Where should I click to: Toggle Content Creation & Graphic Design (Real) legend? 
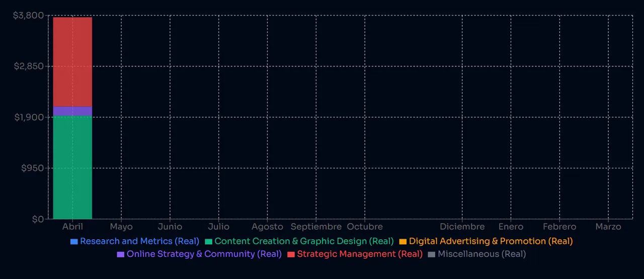pos(299,241)
